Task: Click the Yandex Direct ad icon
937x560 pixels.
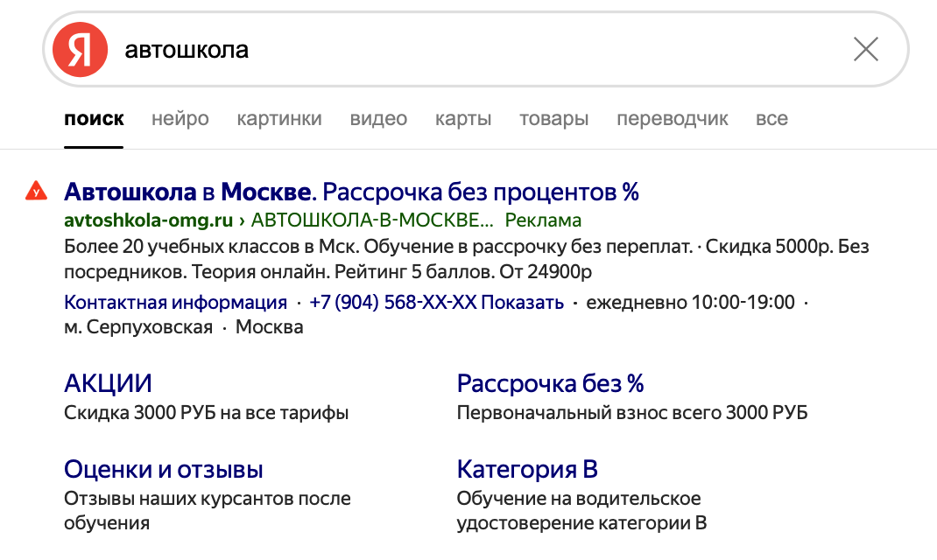Action: tap(36, 191)
